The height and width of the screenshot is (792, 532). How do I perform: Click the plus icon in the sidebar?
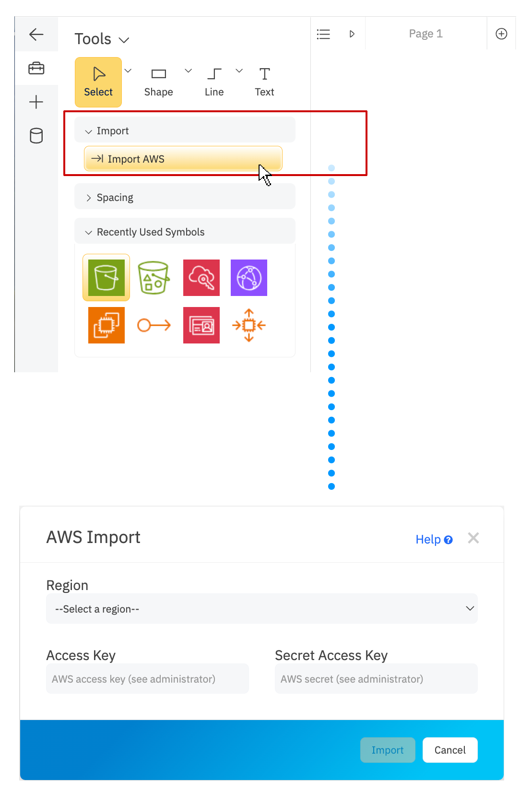(x=36, y=102)
